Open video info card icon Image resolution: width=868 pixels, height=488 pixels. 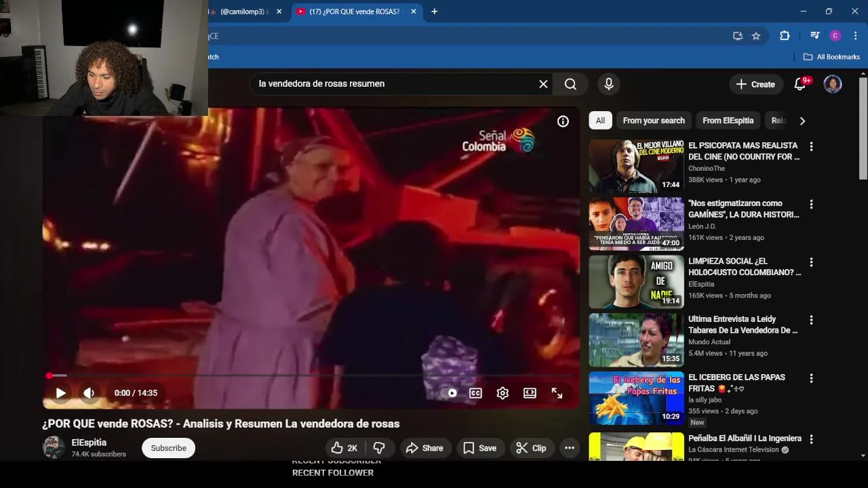tap(563, 121)
